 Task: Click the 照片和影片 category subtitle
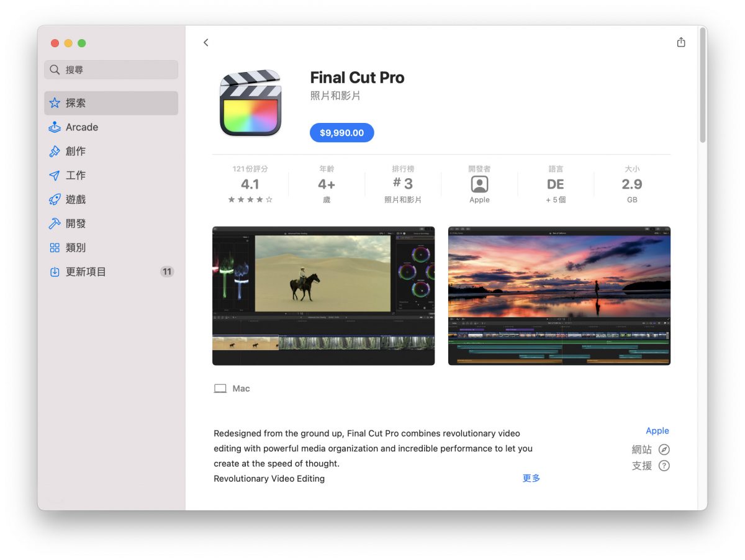click(335, 96)
